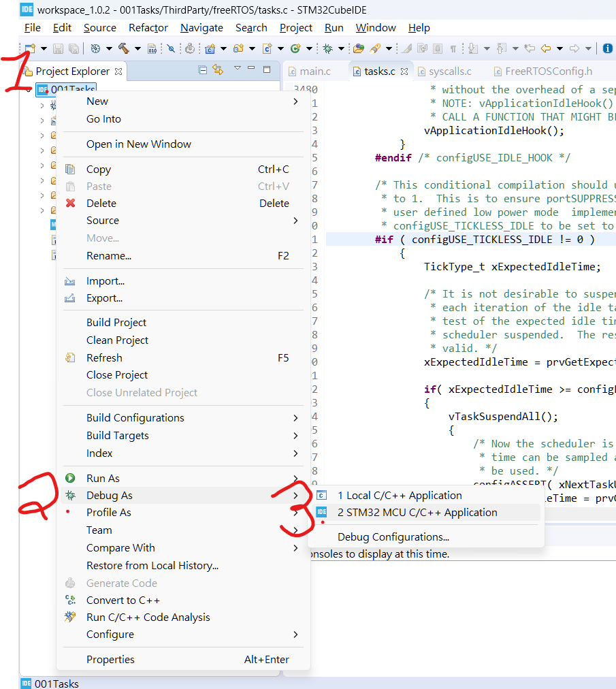The height and width of the screenshot is (689, 616).
Task: Click the Show Whitespace pilcrow icon
Action: click(453, 48)
